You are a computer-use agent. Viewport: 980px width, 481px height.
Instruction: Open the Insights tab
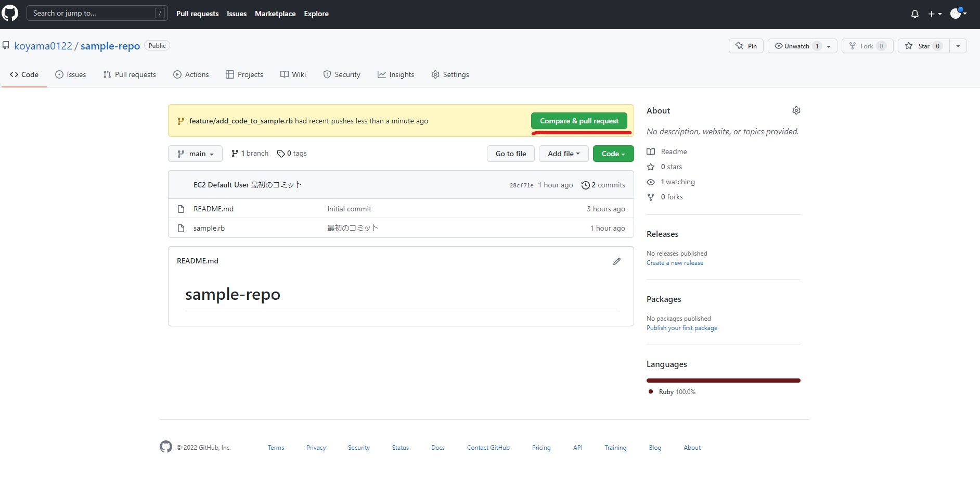point(396,74)
